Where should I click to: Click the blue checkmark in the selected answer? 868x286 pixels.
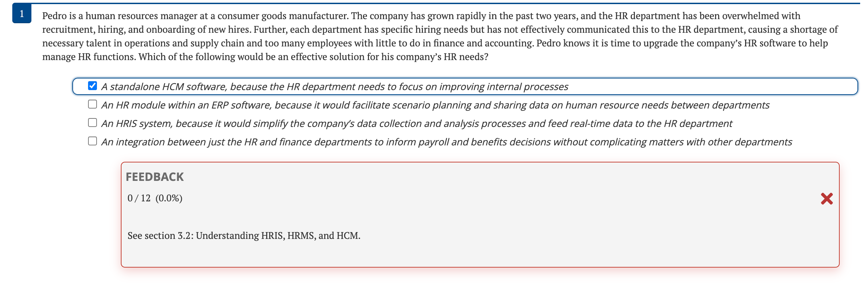(x=92, y=86)
